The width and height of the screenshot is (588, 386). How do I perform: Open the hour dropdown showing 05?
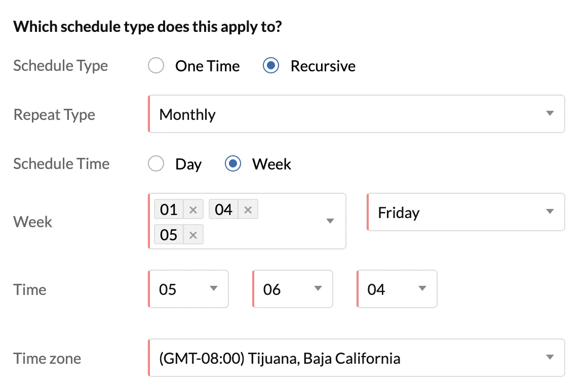pyautogui.click(x=188, y=289)
